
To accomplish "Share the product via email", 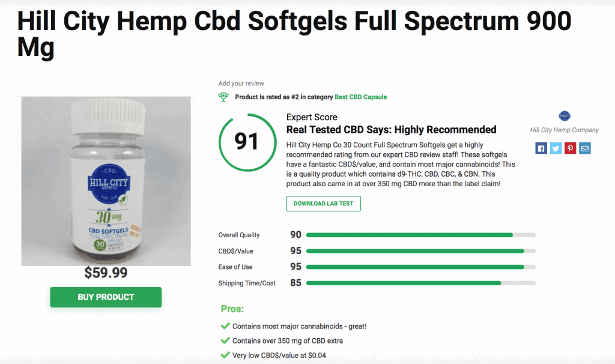I will pyautogui.click(x=584, y=148).
